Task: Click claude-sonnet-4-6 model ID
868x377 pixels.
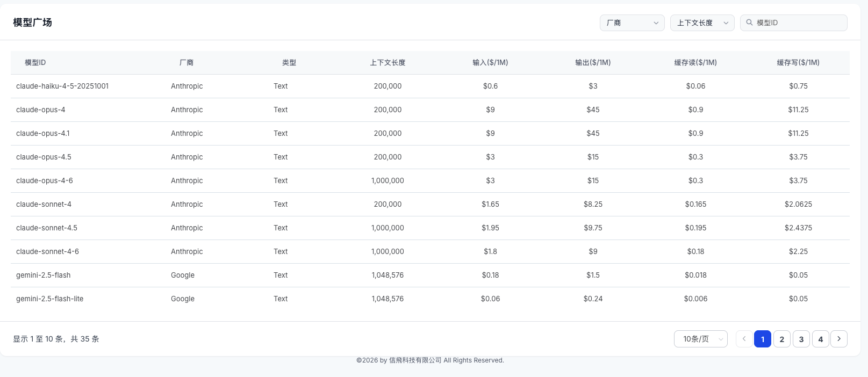Action: 47,251
